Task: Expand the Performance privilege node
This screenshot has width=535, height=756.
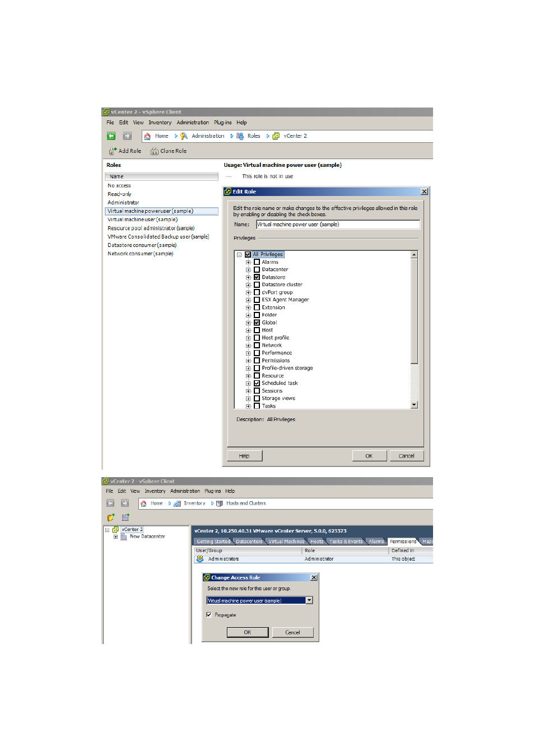Action: (248, 353)
